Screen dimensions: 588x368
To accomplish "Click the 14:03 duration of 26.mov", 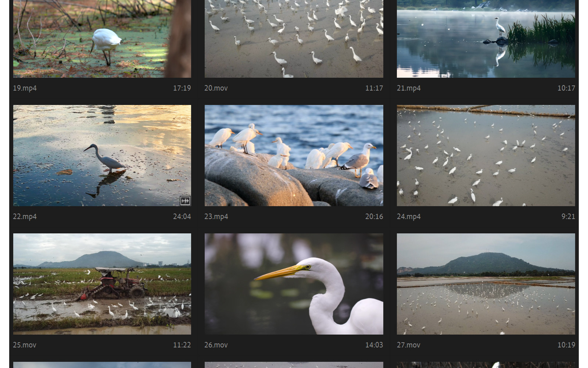I will (374, 345).
